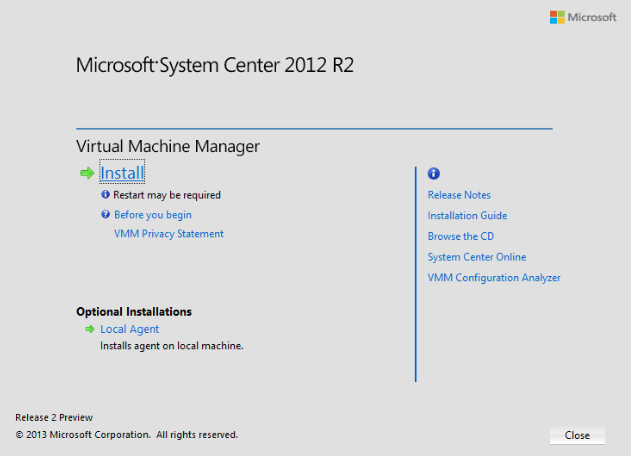Open the Before you begin link
Screen dimensions: 632x456
(x=152, y=215)
